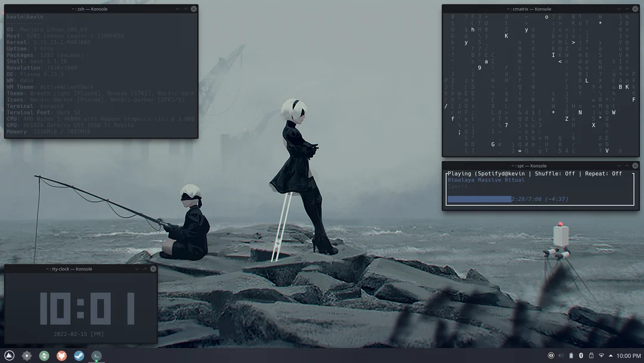Open the battery status tray icon
This screenshot has height=363, width=644.
click(571, 355)
